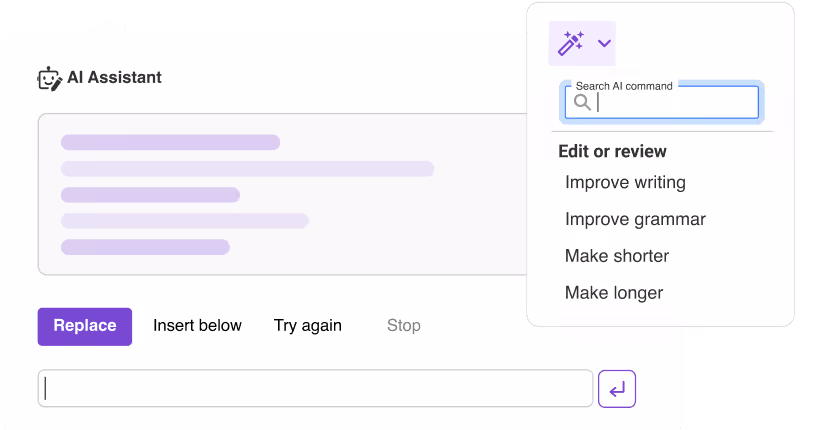Choose Improve grammar from the list
815x430 pixels.
(635, 219)
